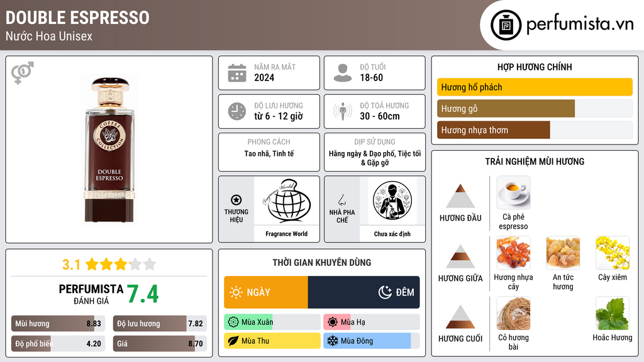Click the từ 6 - 12 giờ value
644x362 pixels.
click(279, 116)
